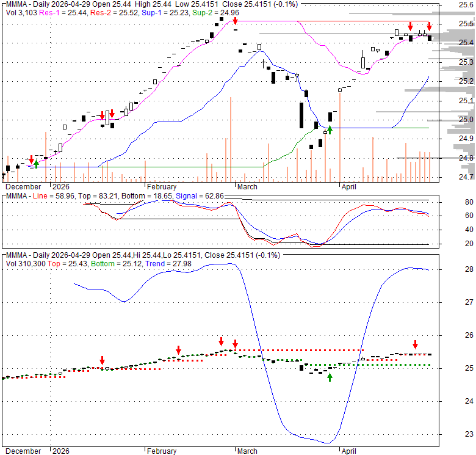Click the green up arrow on the bottom trend chart
Image resolution: width=476 pixels, height=455 pixels.
330,377
